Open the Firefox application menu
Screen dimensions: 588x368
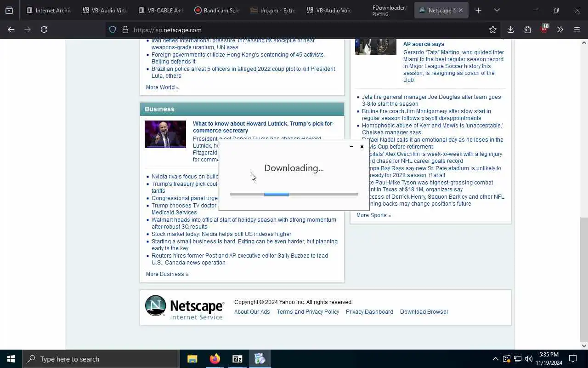tap(577, 29)
